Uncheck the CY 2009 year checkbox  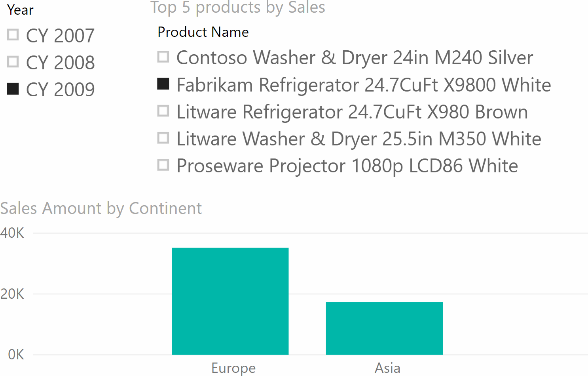[13, 89]
